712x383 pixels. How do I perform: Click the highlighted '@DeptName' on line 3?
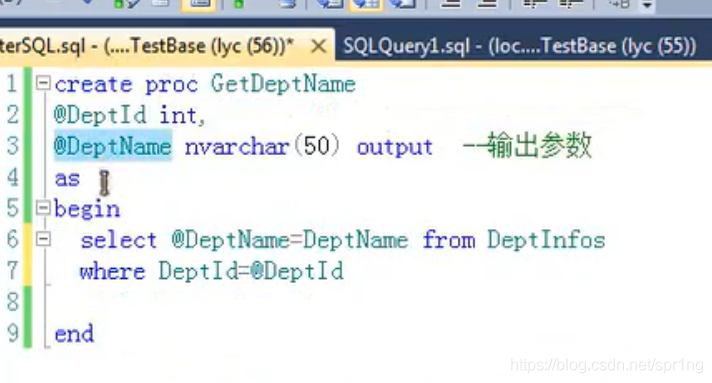[113, 146]
